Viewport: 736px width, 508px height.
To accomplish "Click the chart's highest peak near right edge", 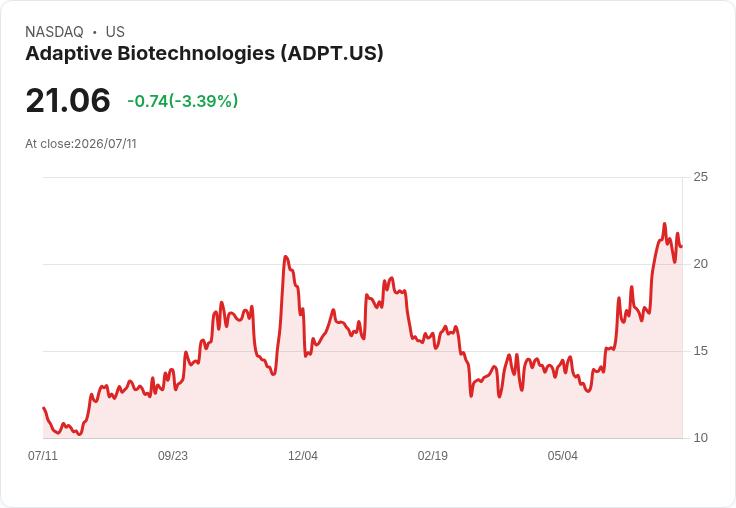I will [664, 223].
